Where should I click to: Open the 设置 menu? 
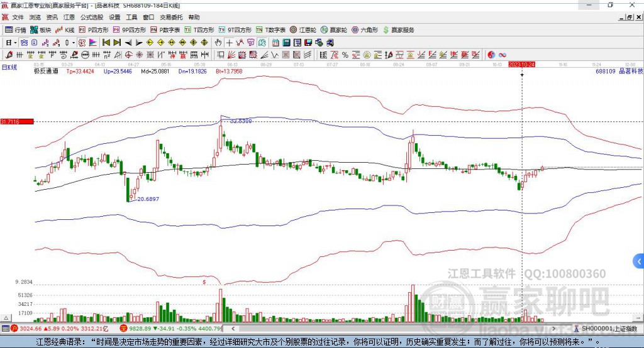click(x=114, y=17)
